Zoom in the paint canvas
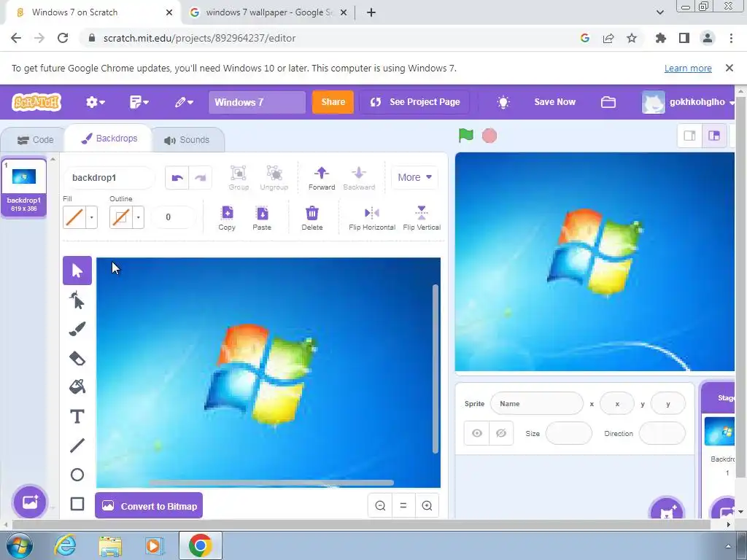 (x=427, y=506)
